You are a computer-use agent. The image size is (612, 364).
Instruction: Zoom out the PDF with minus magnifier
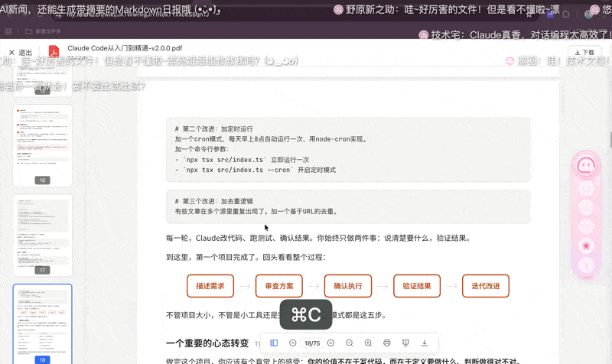[x=350, y=343]
